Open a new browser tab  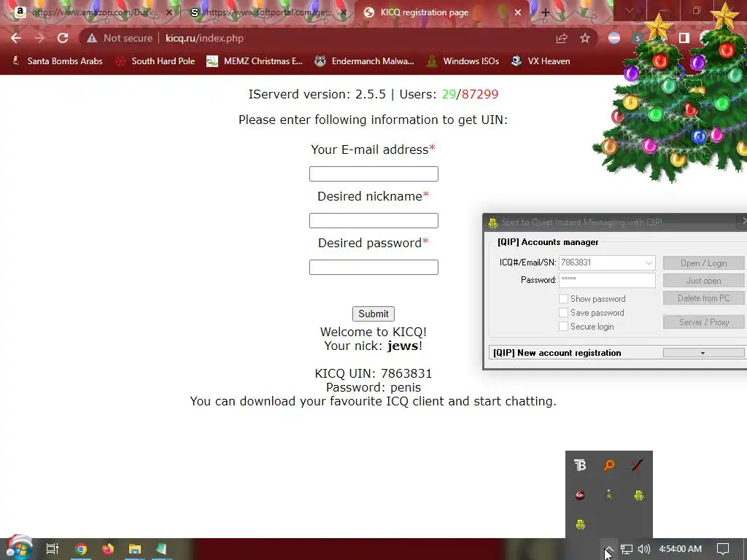(x=546, y=13)
